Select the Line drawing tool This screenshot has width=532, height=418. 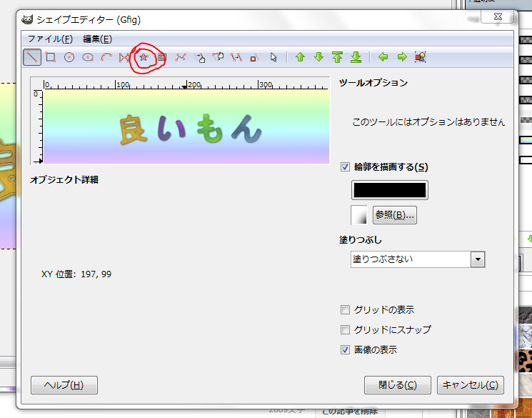tap(32, 57)
